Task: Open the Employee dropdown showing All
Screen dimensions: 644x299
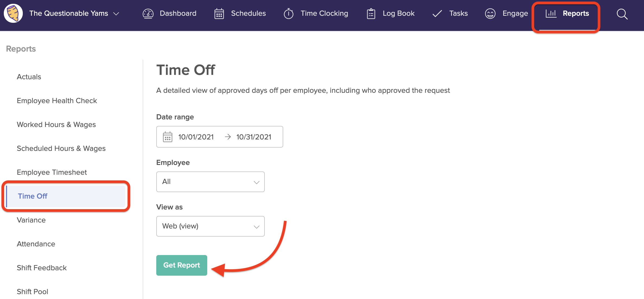Action: pos(210,182)
